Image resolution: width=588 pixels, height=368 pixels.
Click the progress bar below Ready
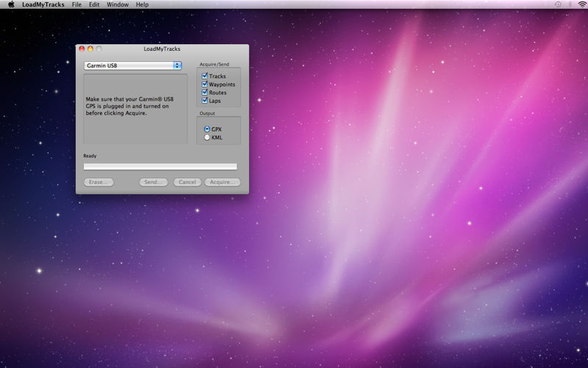160,166
